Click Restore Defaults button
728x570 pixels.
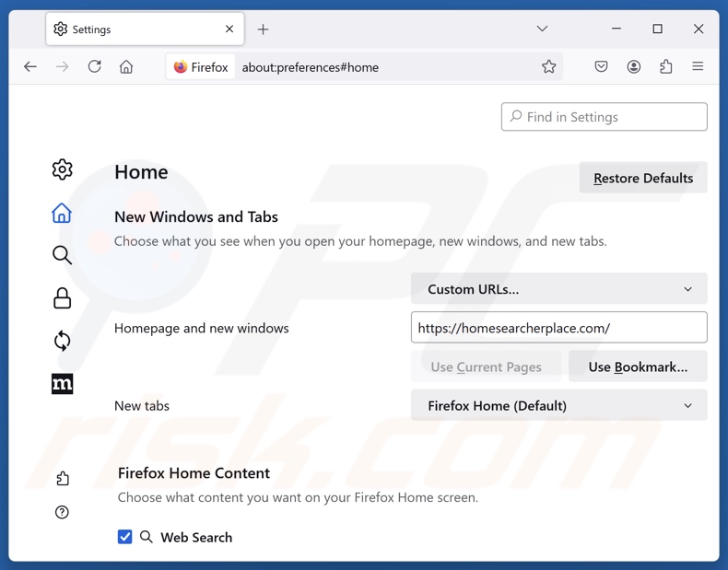pos(643,178)
